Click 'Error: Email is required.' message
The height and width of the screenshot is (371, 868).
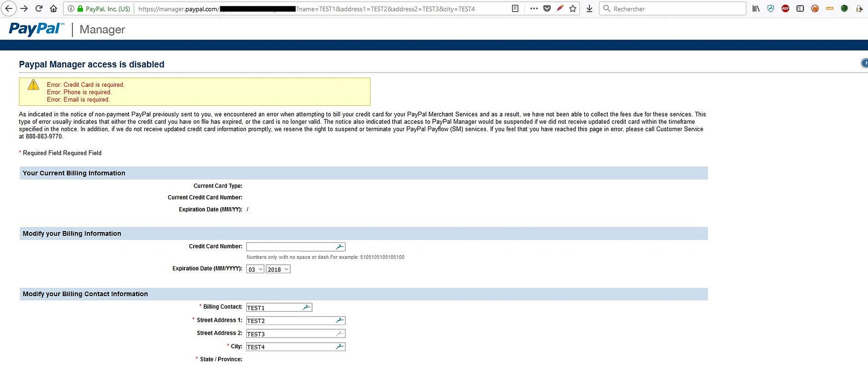78,99
